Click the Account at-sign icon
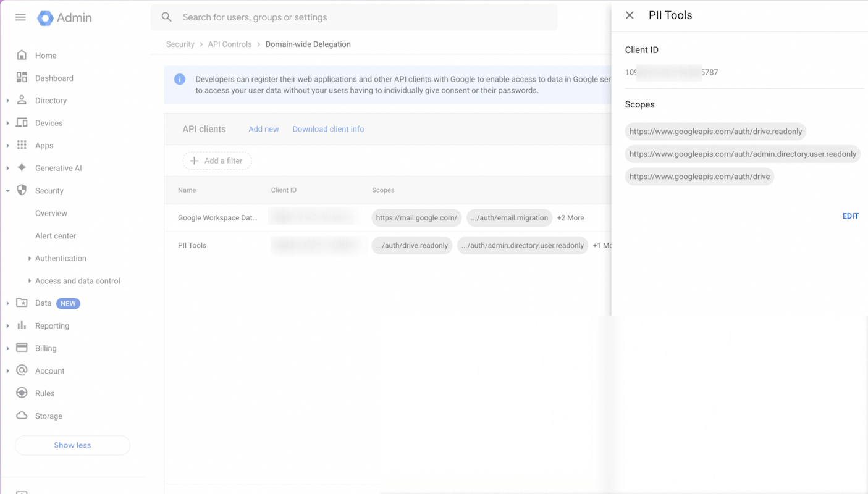 coord(22,371)
